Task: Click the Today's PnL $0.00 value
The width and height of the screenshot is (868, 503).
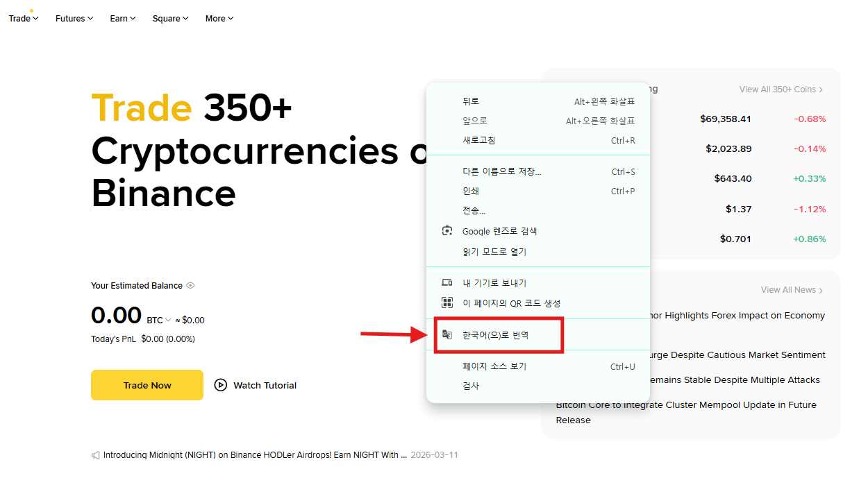Action: coord(167,339)
